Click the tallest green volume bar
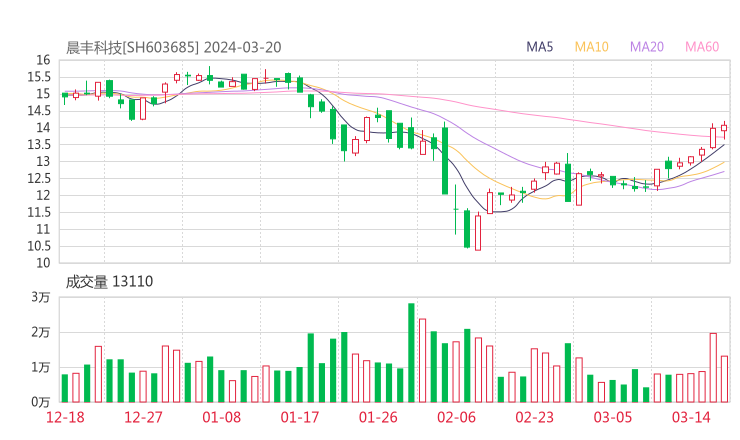The width and height of the screenshot is (740, 440). [x=411, y=353]
